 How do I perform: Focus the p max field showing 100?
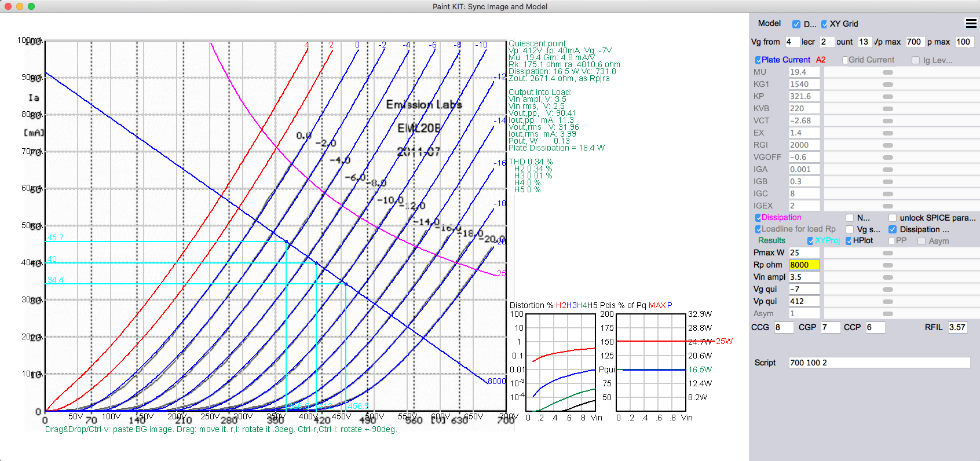(x=964, y=42)
